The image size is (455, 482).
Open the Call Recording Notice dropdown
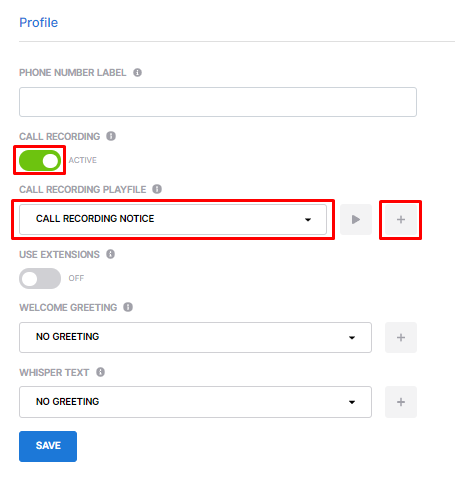pyautogui.click(x=173, y=219)
